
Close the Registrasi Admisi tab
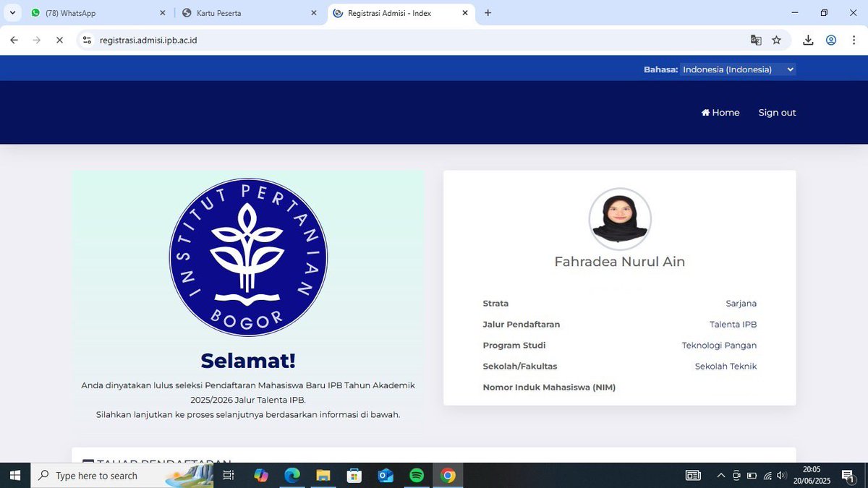tap(465, 13)
